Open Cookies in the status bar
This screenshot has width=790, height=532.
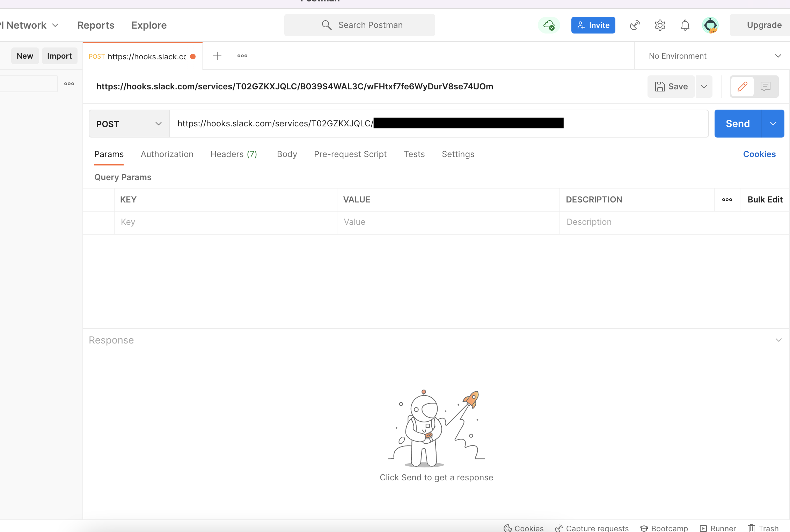tap(524, 528)
